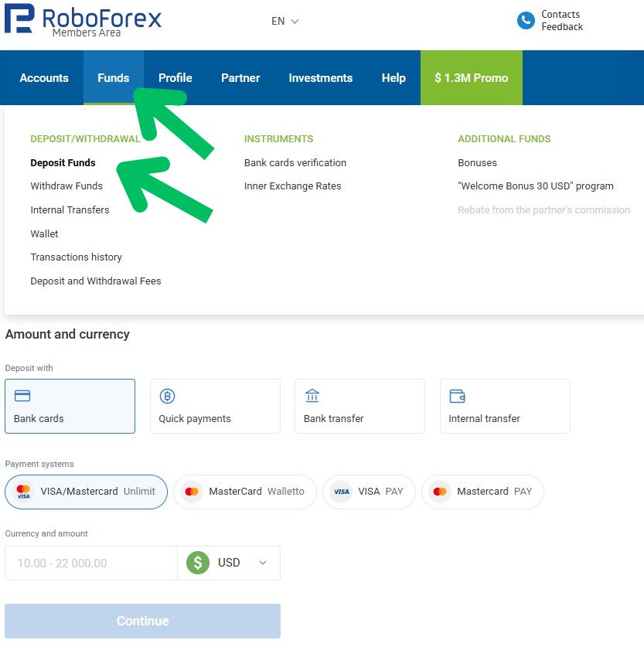Click the Quick payments bitcoin icon
Image resolution: width=644 pixels, height=647 pixels.
167,396
